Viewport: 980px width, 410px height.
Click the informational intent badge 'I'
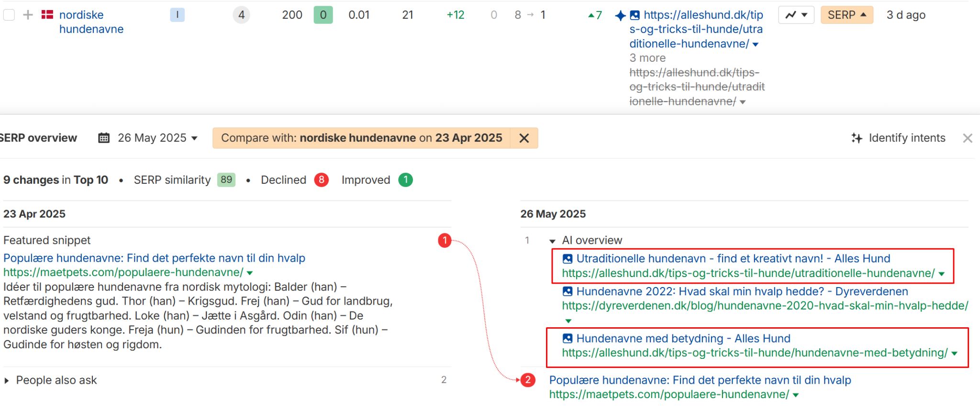[x=177, y=15]
